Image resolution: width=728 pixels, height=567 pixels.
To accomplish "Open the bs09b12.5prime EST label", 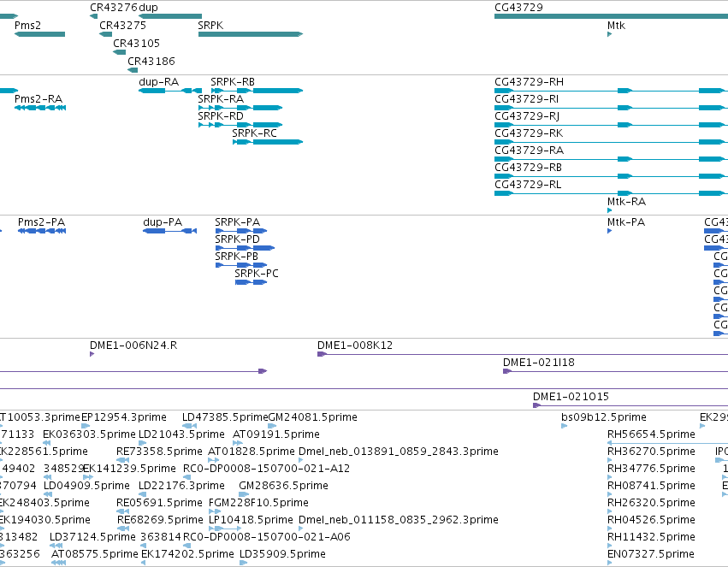I will point(604,417).
